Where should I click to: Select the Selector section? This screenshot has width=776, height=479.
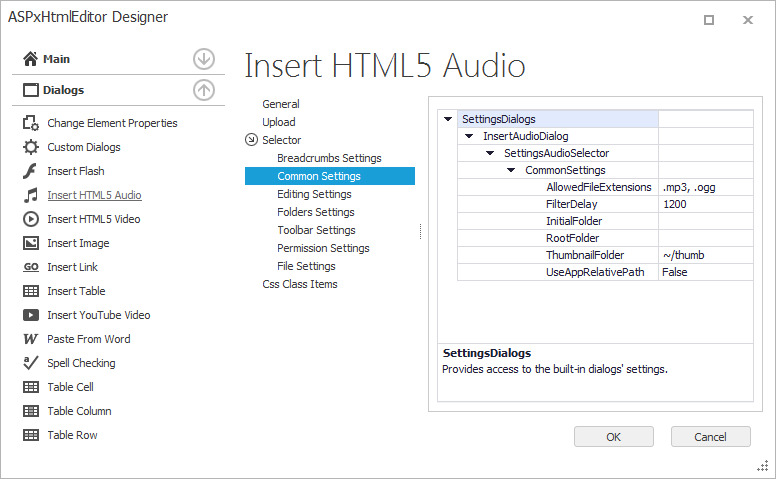[281, 140]
